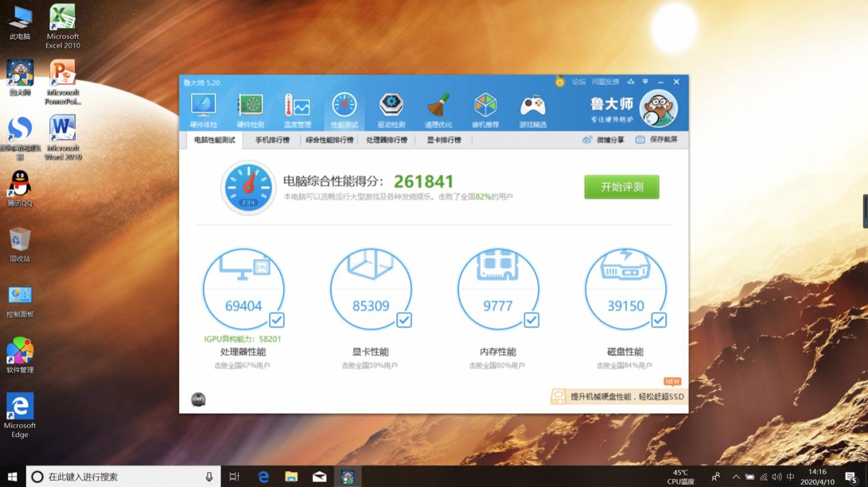Toggle the 显卡性能 graphics score checkbox
The height and width of the screenshot is (487, 868).
pos(405,320)
